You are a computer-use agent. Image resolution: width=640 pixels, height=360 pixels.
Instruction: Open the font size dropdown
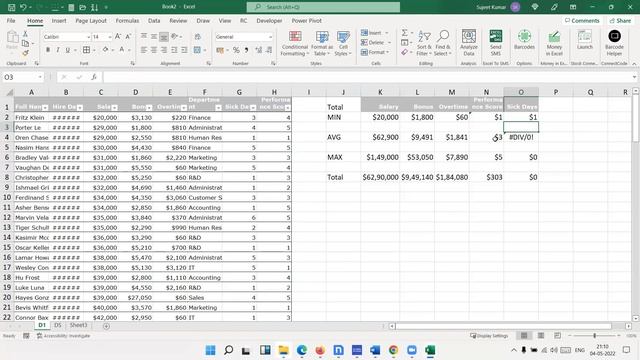click(x=109, y=37)
